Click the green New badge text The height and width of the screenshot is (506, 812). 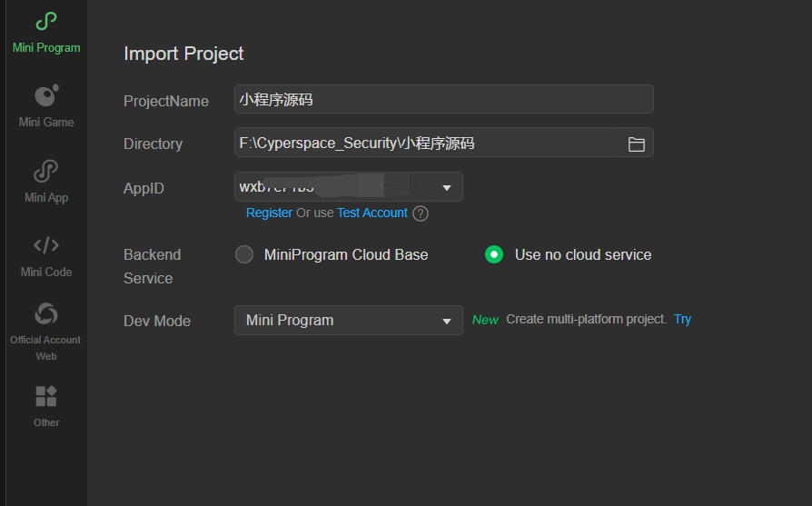[485, 320]
